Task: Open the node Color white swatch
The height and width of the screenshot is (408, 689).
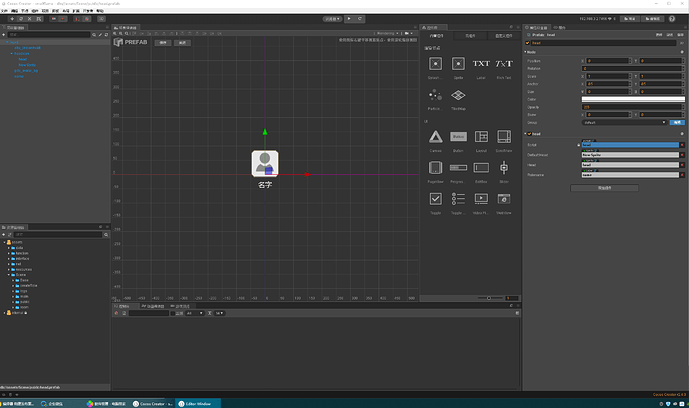Action: point(633,99)
